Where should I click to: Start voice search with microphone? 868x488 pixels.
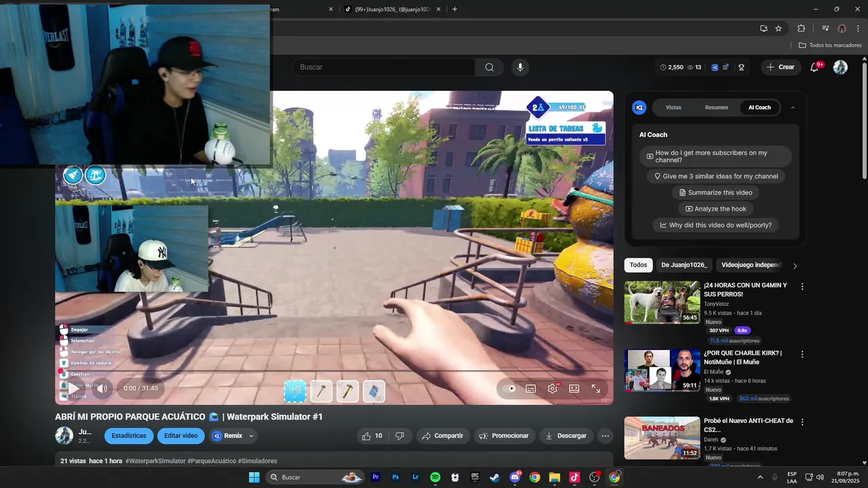pos(520,67)
